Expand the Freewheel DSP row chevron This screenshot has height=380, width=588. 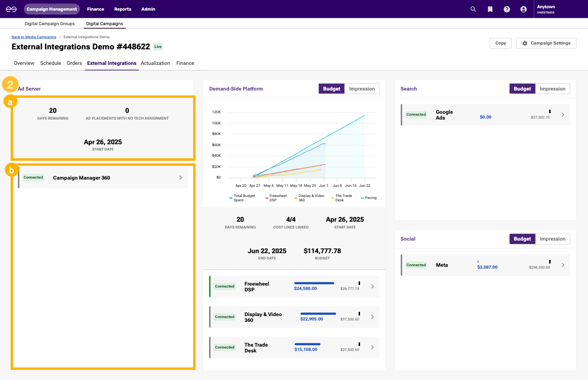(x=372, y=287)
